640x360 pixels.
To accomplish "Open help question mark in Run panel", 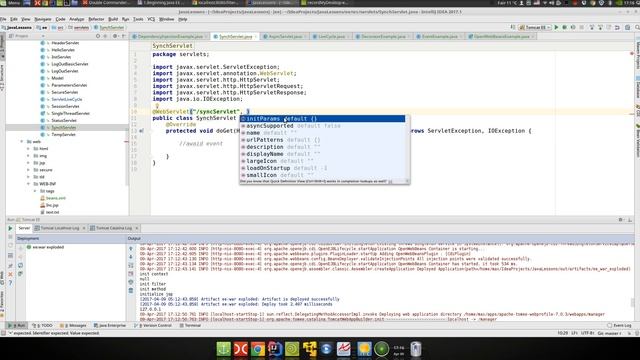I will 11,282.
